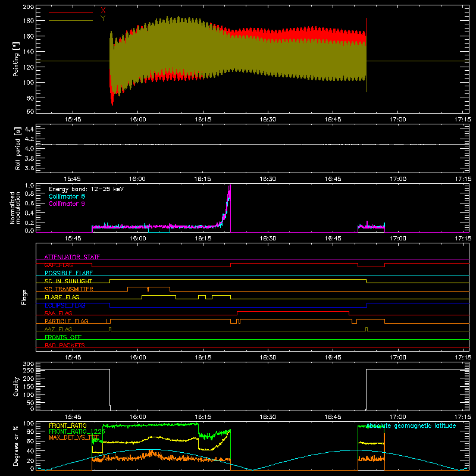
Task: Click the 4.4 value on Roll period axis
Action: (x=29, y=129)
